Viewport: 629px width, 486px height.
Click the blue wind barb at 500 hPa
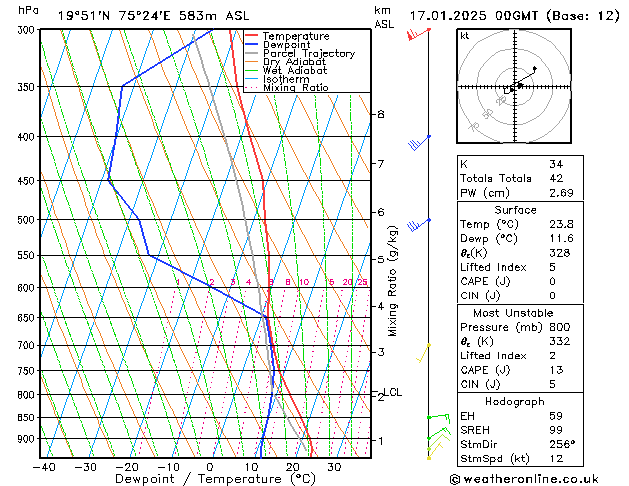tap(419, 225)
